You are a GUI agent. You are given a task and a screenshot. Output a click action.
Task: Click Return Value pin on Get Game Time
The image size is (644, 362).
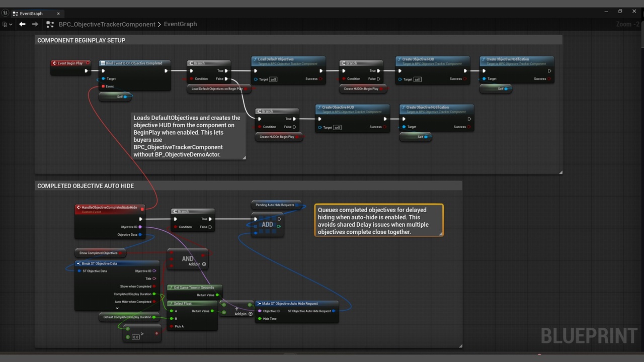tap(217, 295)
